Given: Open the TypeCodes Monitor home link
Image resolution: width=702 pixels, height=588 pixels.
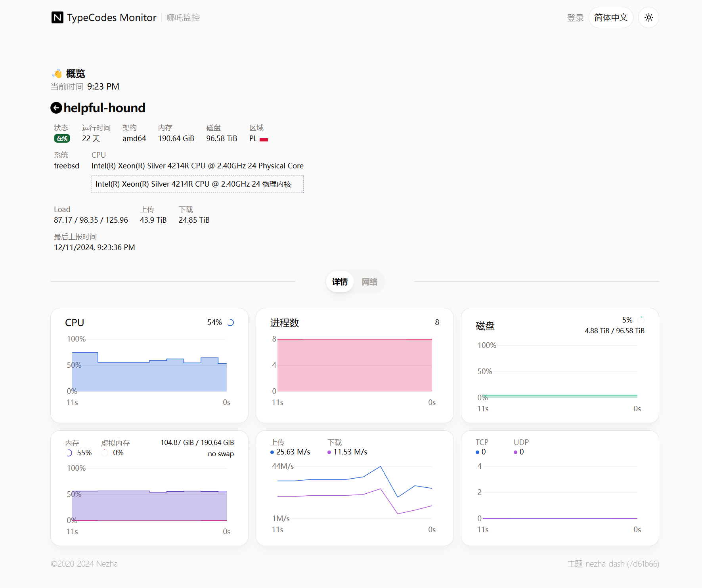Looking at the screenshot, I should pyautogui.click(x=104, y=17).
